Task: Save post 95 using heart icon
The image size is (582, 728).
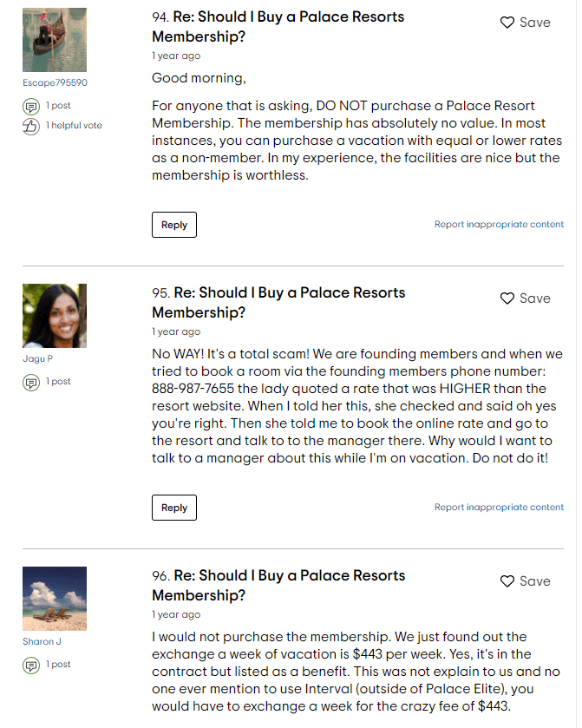Action: pyautogui.click(x=507, y=298)
